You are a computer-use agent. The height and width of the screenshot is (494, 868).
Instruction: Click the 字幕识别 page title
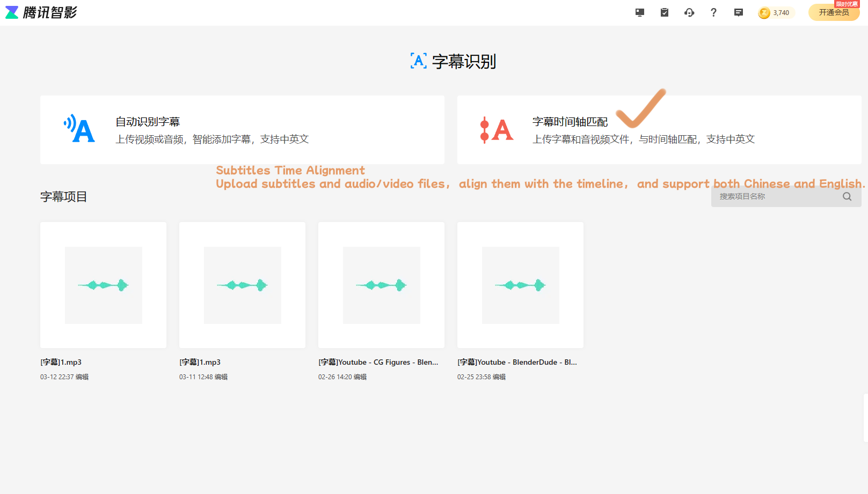pyautogui.click(x=464, y=62)
